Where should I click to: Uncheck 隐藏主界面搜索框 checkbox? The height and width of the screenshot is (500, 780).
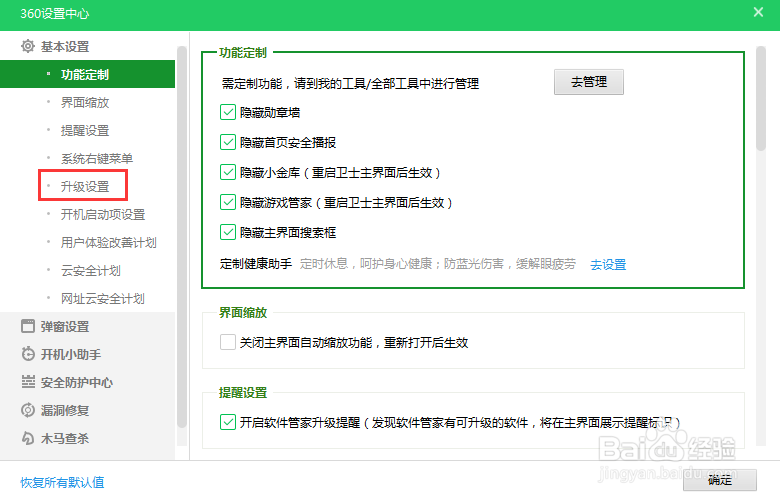coord(228,232)
